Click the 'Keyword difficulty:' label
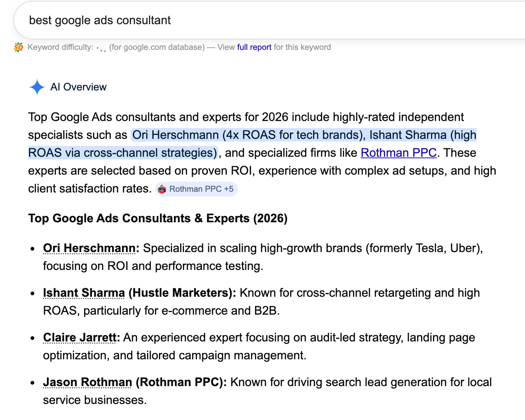Viewport: 525px width, 420px height. 60,47
